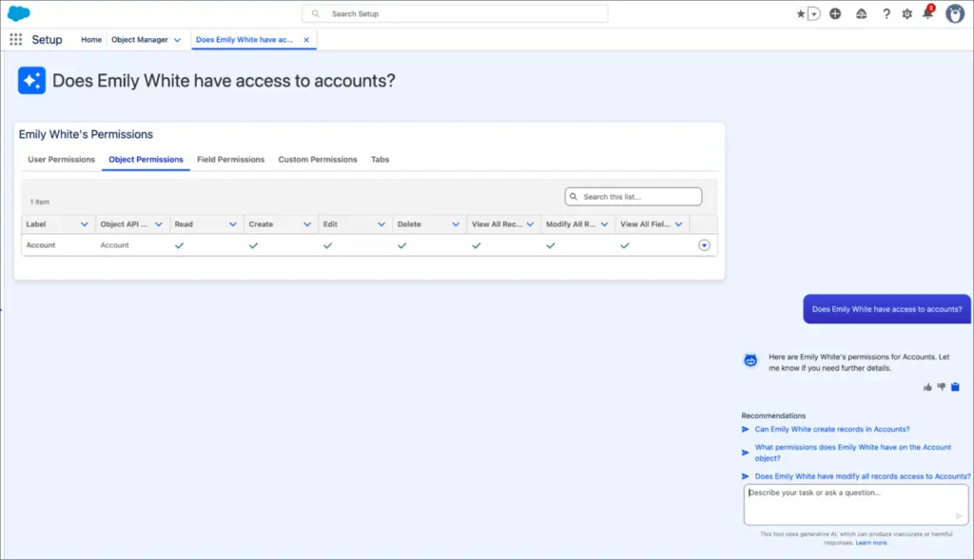Click the Salesforce cloud logo
Viewport: 974px width, 560px height.
[x=19, y=13]
